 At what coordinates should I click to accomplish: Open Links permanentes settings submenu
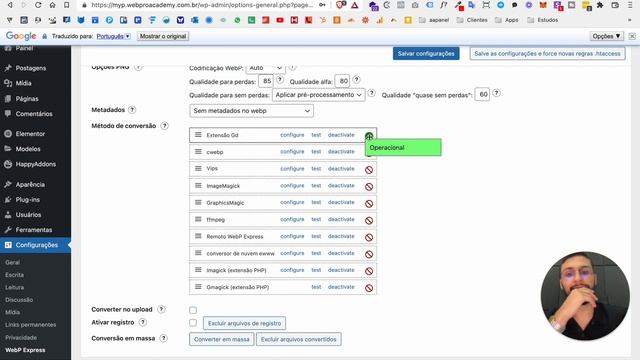(x=31, y=325)
